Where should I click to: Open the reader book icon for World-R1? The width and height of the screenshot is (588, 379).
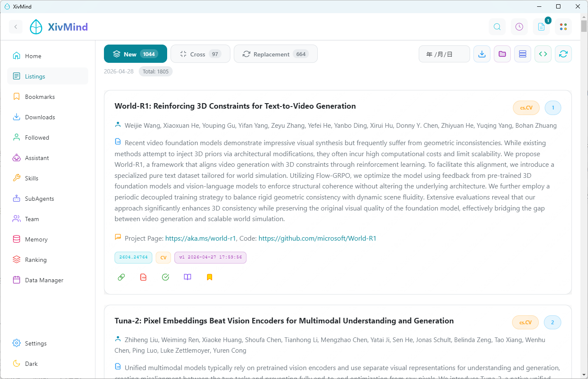[x=188, y=277]
